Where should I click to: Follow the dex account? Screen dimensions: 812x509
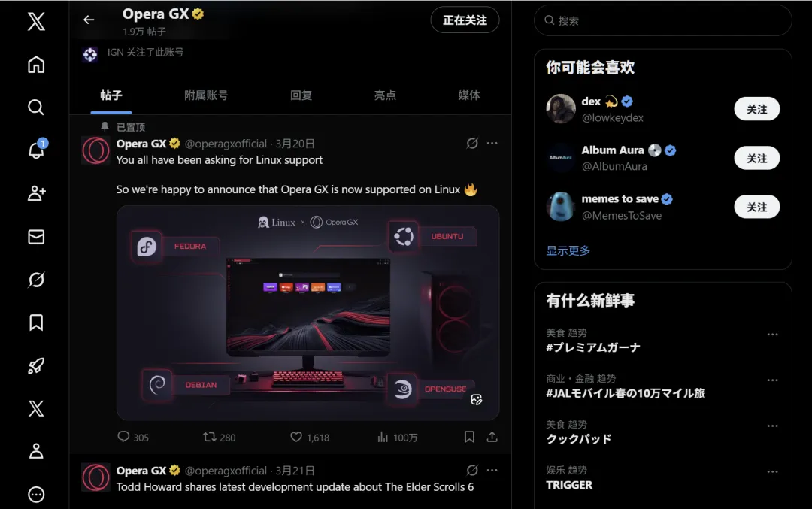(756, 109)
